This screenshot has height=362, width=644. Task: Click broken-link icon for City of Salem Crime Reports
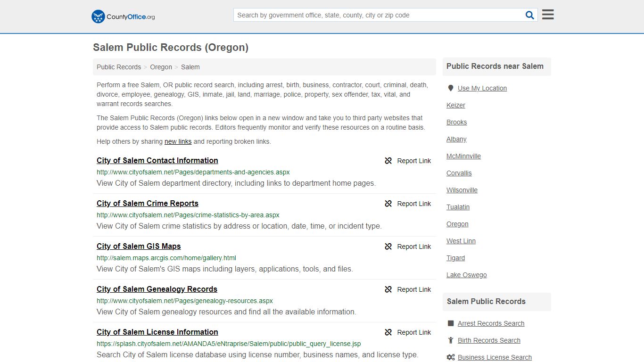coord(388,204)
